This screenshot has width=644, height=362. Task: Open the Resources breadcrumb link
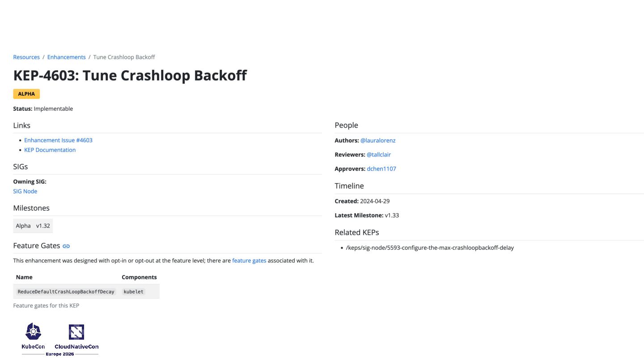click(26, 57)
